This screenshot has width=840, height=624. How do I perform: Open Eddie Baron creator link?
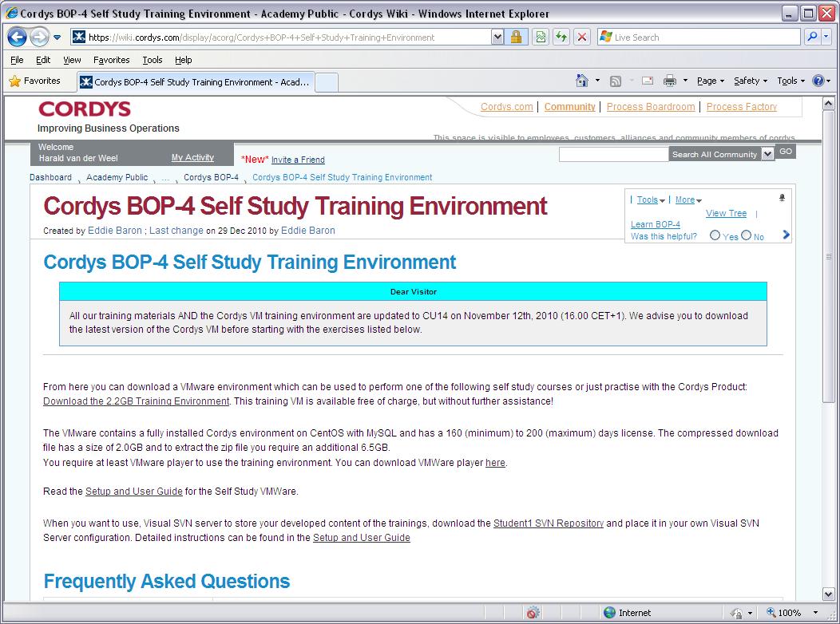pos(115,230)
